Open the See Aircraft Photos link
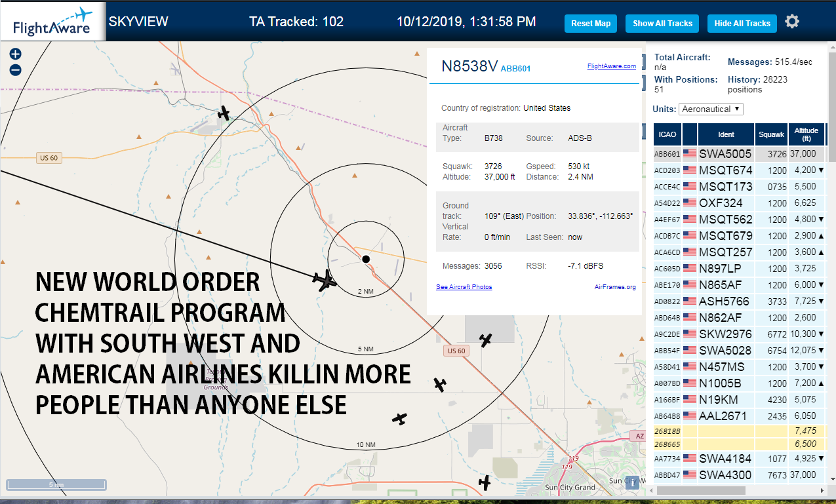The image size is (836, 504). tap(464, 287)
